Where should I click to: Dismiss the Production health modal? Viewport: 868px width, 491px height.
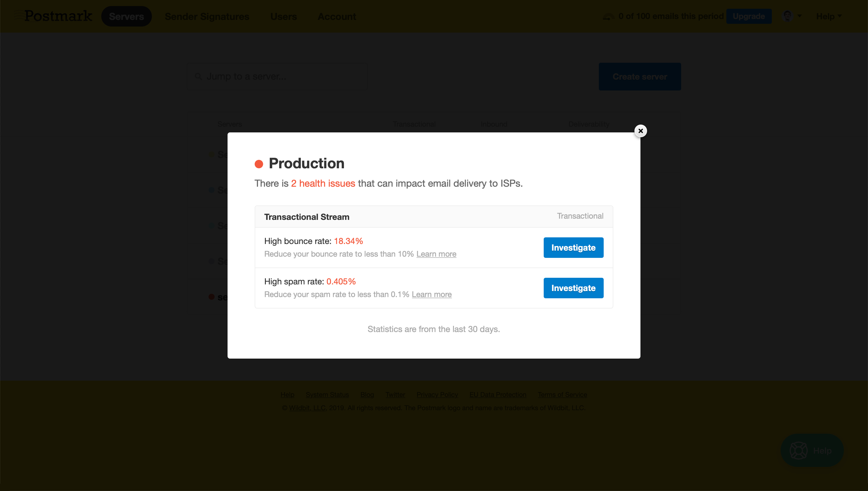point(640,131)
